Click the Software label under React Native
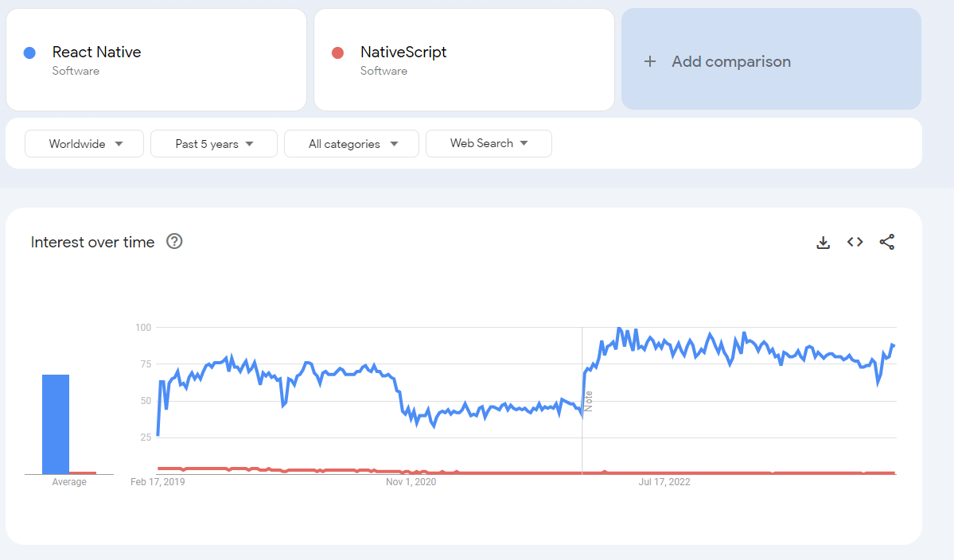This screenshot has height=560, width=954. click(x=76, y=71)
